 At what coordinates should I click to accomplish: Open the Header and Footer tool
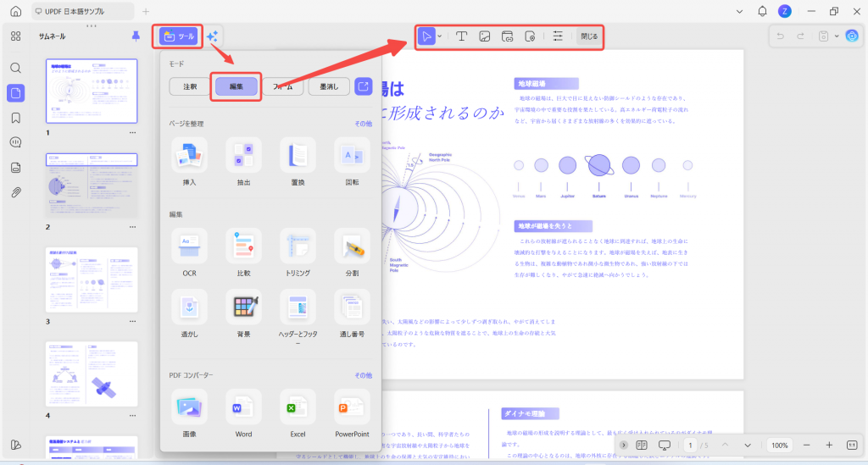(x=298, y=307)
